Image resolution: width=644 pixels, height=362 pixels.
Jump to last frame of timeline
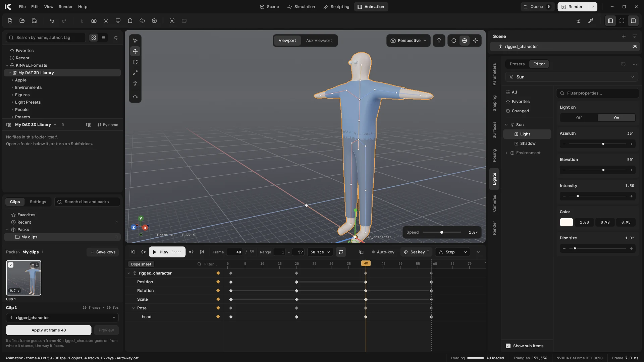[202, 252]
